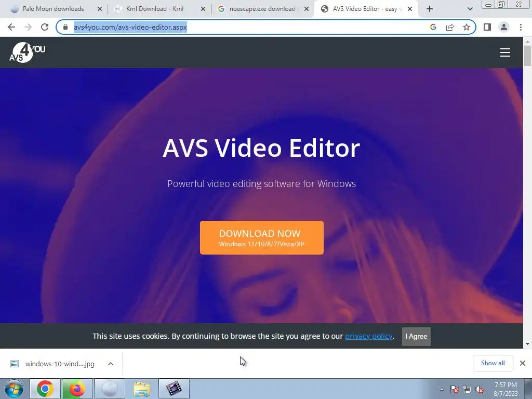The width and height of the screenshot is (532, 399).
Task: Click the AVS4YOU logo
Action: point(27,52)
